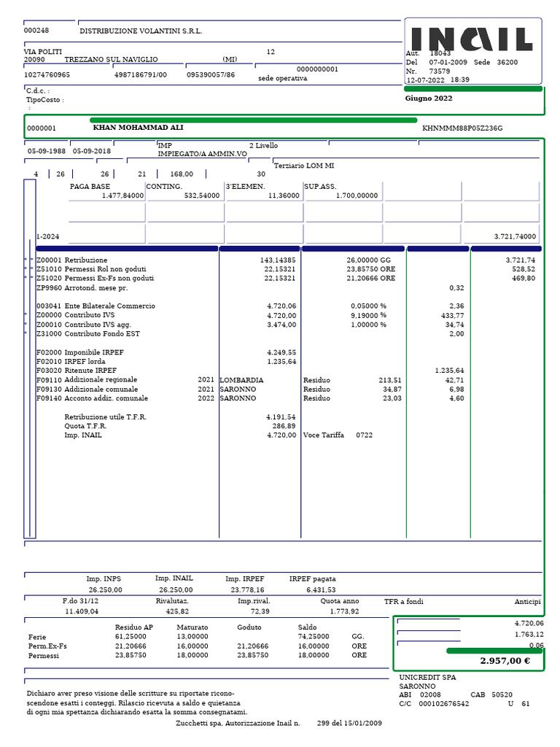The image size is (560, 747).
Task: Select the total earnings 4.720,06 field
Action: (x=529, y=623)
